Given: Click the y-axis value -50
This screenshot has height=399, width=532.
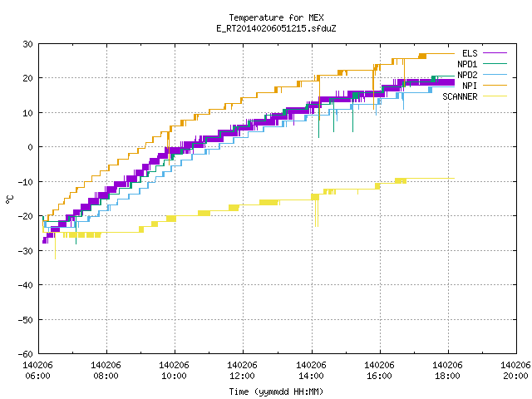Looking at the screenshot, I should 26,319.
